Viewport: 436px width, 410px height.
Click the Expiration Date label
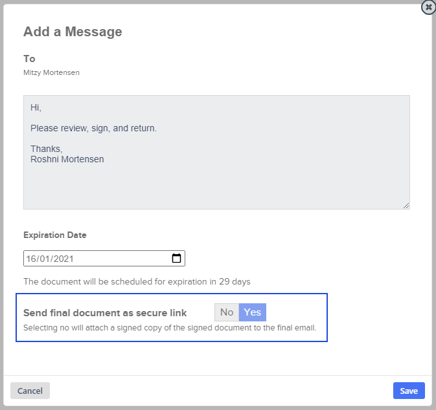click(55, 235)
